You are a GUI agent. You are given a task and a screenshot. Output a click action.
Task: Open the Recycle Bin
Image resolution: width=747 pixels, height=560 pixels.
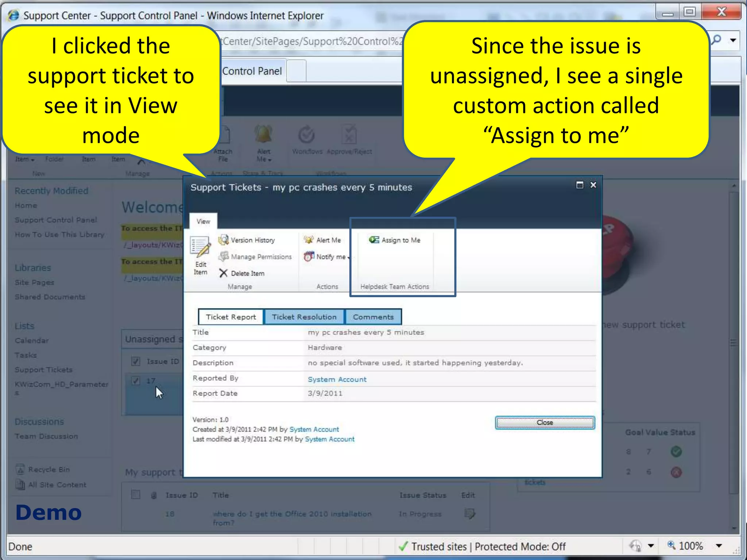43,469
